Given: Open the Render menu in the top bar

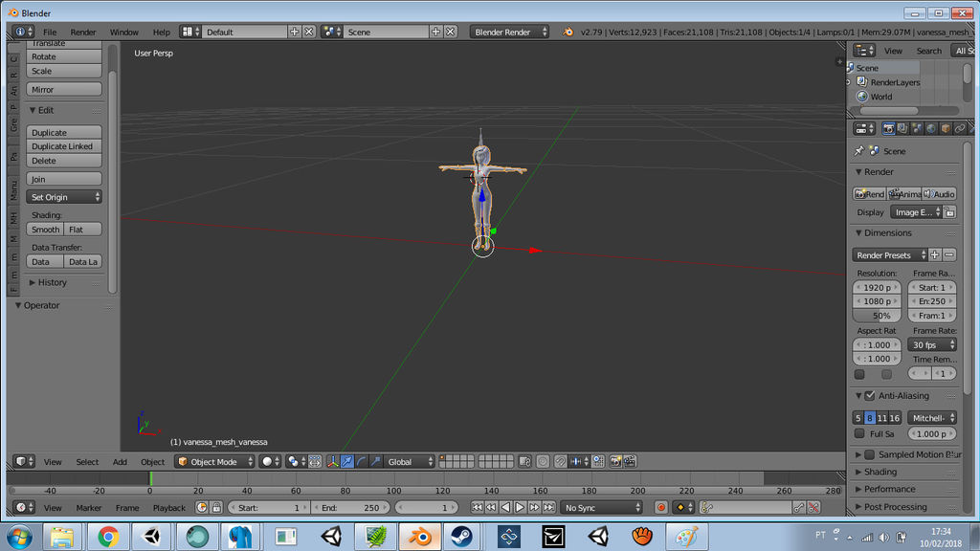Looking at the screenshot, I should point(82,32).
